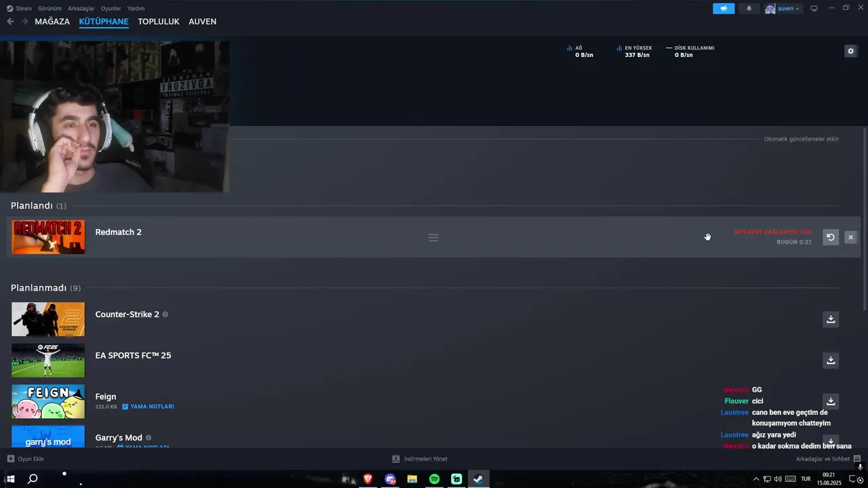This screenshot has width=868, height=488.
Task: Download the Feign update
Action: tap(831, 401)
